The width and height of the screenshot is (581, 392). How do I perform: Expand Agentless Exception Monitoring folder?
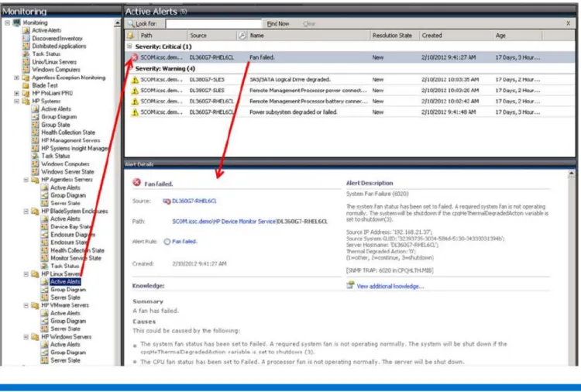[x=16, y=77]
